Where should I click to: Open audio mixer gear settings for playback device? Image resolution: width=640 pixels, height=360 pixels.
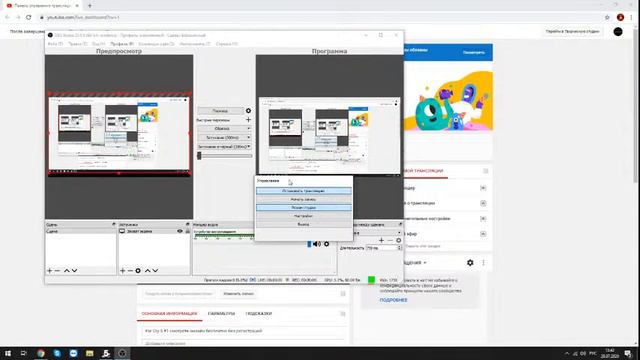327,244
